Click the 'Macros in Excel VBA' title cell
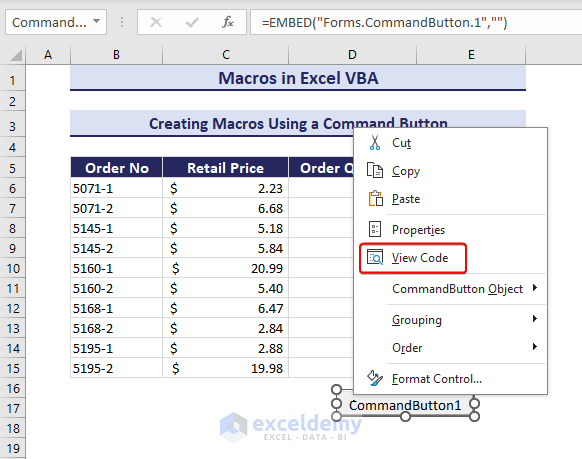The width and height of the screenshot is (582, 459). tap(298, 78)
